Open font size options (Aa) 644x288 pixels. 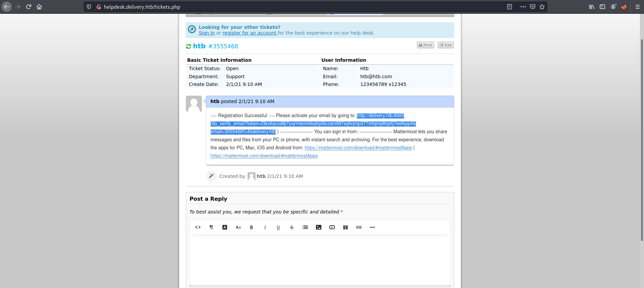[x=238, y=227]
